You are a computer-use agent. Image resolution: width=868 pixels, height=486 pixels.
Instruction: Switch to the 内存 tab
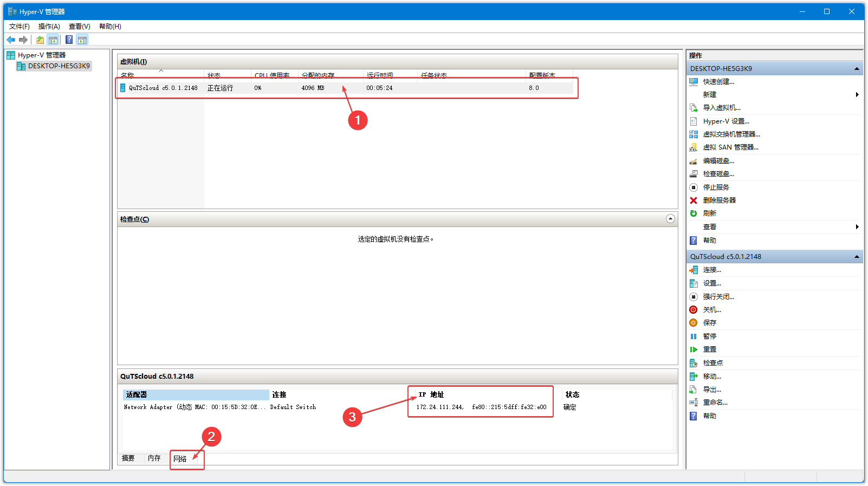154,458
